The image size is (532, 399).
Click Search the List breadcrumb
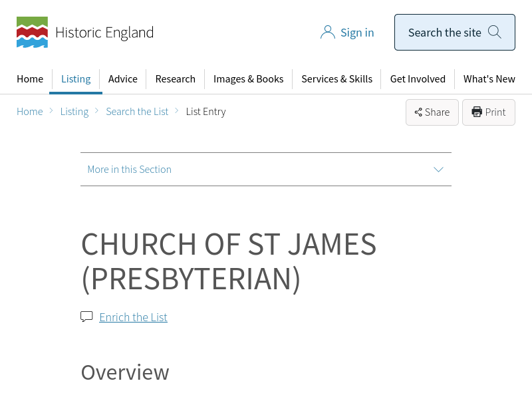(137, 112)
